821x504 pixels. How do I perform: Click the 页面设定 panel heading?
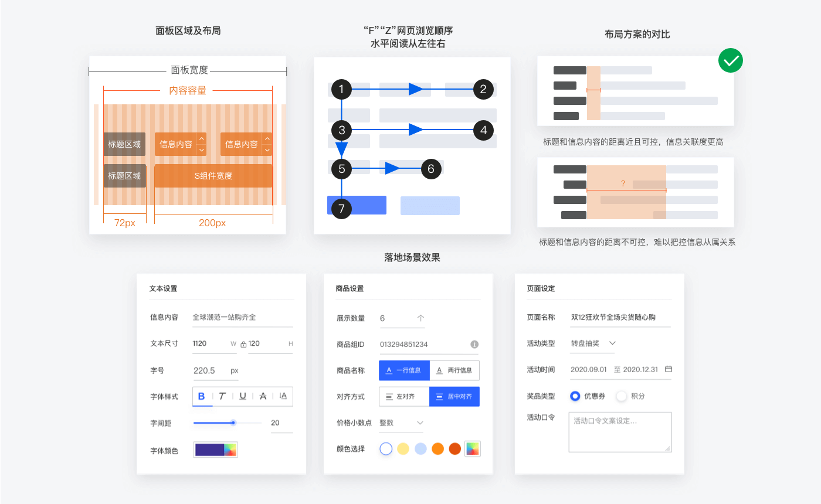(541, 289)
